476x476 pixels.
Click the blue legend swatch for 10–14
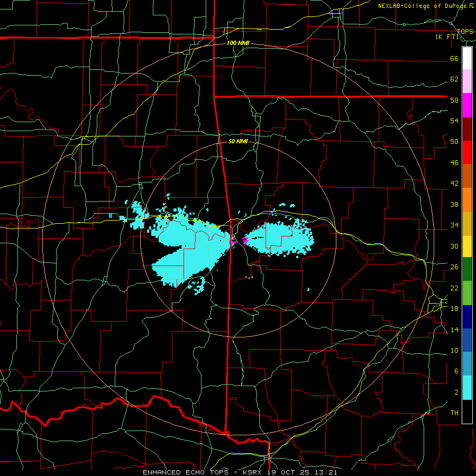coord(467,340)
